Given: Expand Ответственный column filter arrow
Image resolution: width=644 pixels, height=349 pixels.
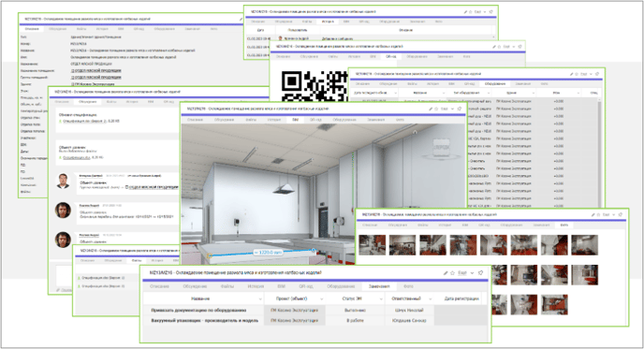Looking at the screenshot, I should coord(430,298).
